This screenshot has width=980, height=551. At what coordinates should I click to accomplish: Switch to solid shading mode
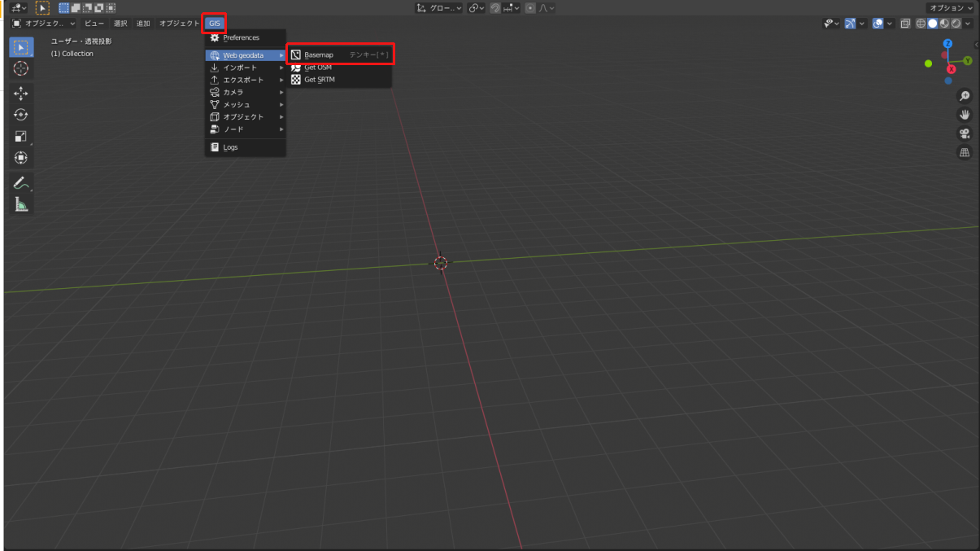[x=933, y=24]
